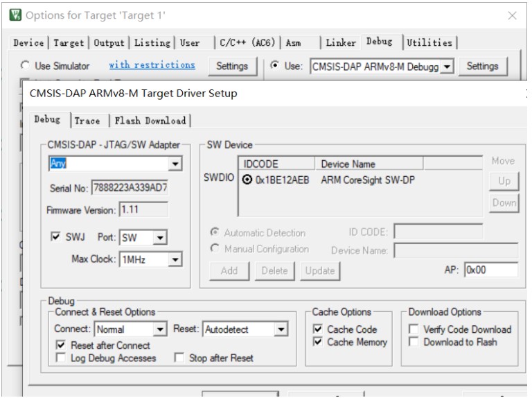Select the 0x1BE12AEB device radio button
The height and width of the screenshot is (398, 532).
point(247,180)
